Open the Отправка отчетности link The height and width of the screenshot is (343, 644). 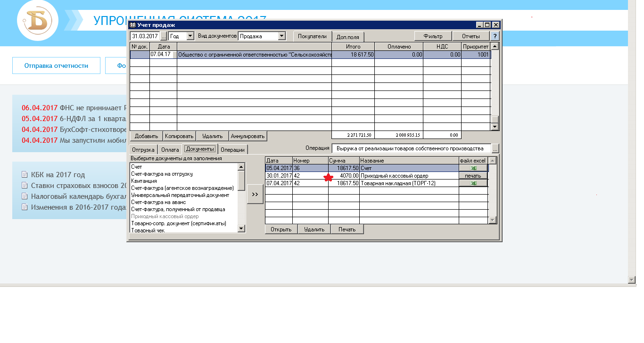click(56, 66)
